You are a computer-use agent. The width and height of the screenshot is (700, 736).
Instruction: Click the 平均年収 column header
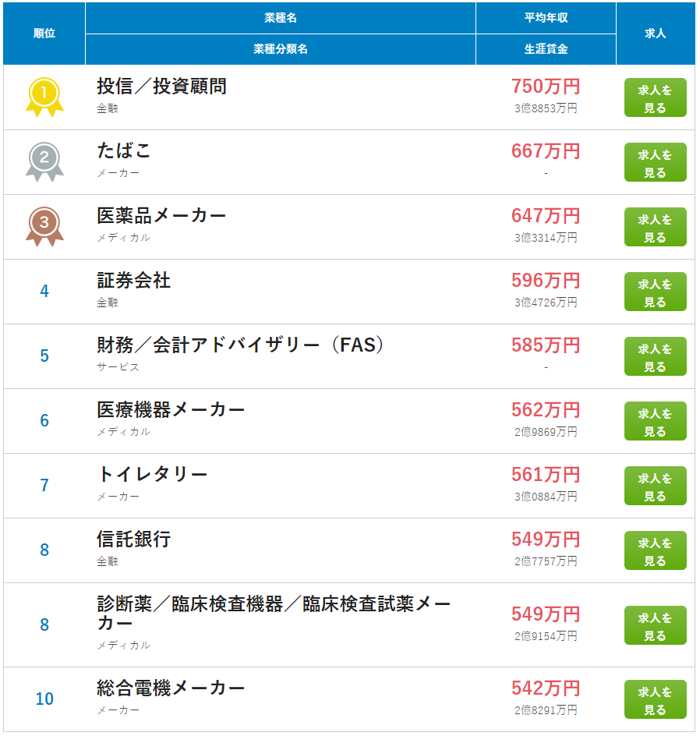coord(546,18)
